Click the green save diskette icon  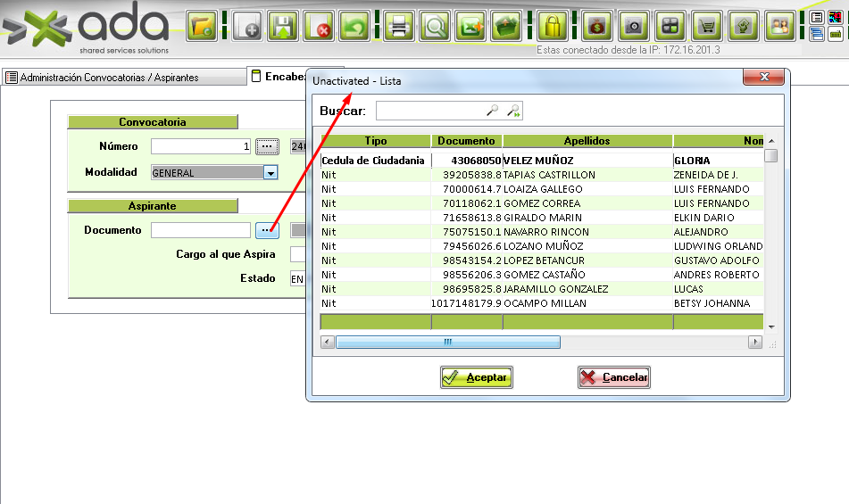[284, 26]
